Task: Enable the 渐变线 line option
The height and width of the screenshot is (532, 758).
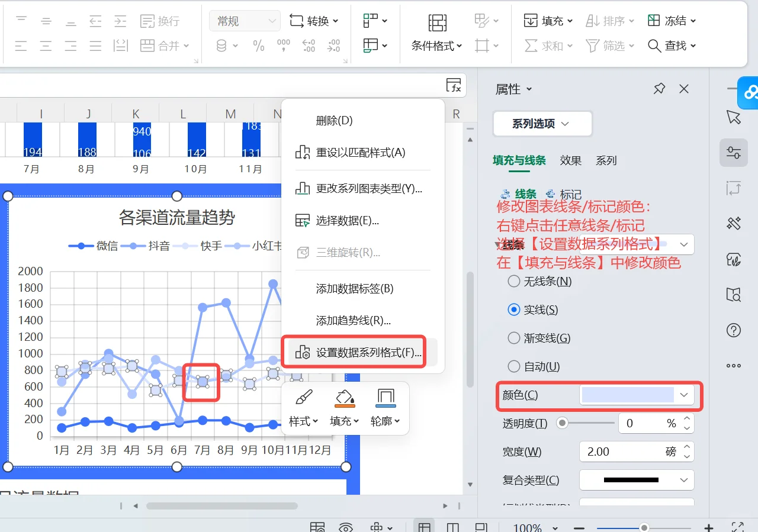Action: pyautogui.click(x=513, y=338)
